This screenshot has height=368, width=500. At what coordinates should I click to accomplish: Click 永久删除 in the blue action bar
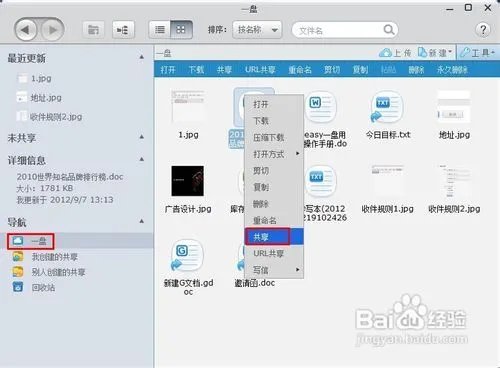point(452,70)
